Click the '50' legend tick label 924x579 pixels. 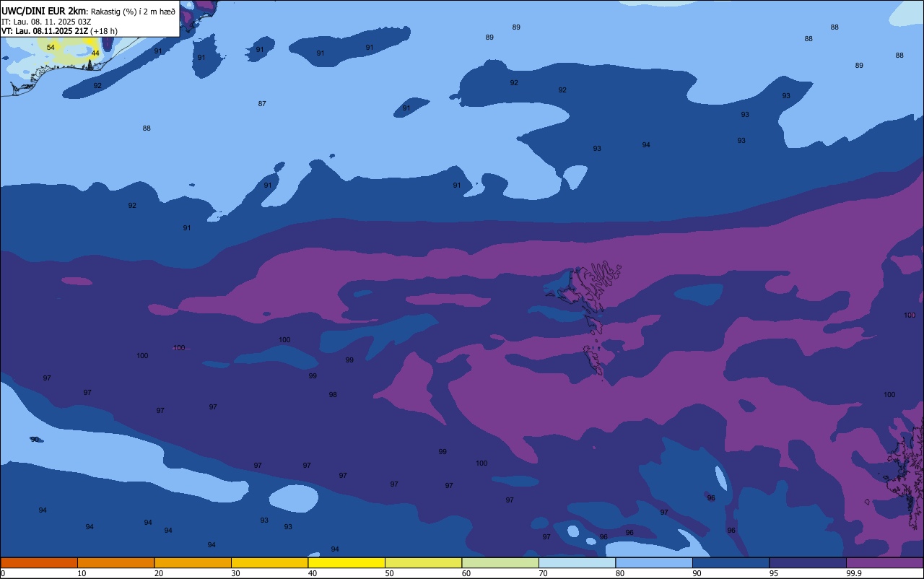pyautogui.click(x=390, y=573)
